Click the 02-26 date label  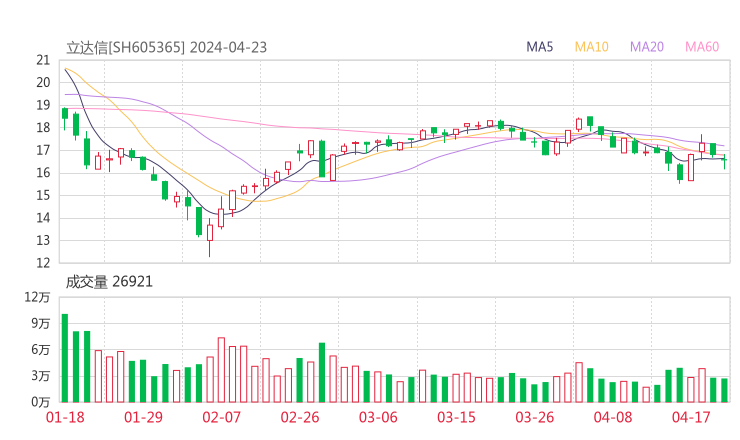pos(300,417)
